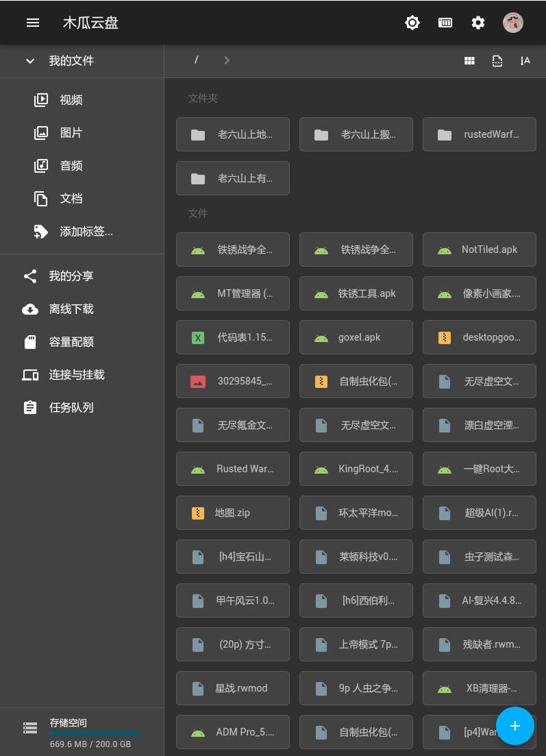Click the keyboard-style icon in header
546x756 pixels.
point(445,23)
